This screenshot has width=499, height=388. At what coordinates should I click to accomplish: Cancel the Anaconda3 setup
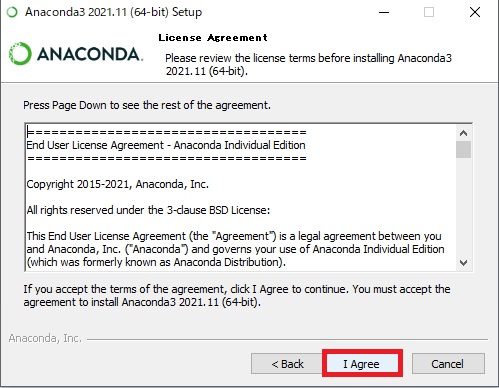coord(448,364)
